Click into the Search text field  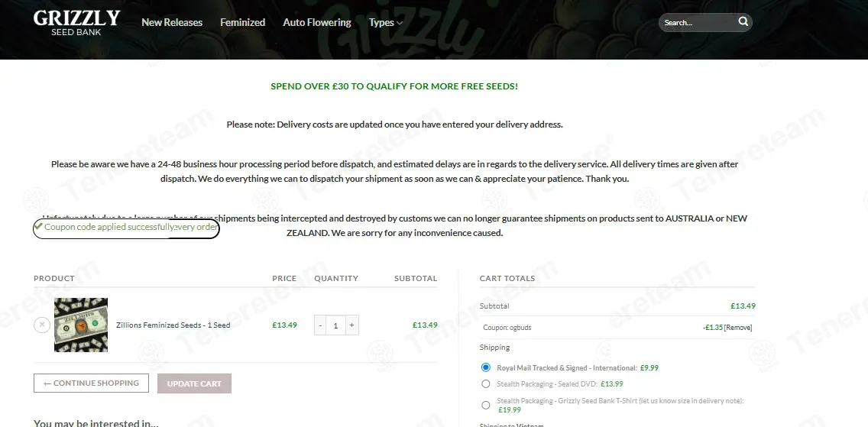click(x=698, y=23)
